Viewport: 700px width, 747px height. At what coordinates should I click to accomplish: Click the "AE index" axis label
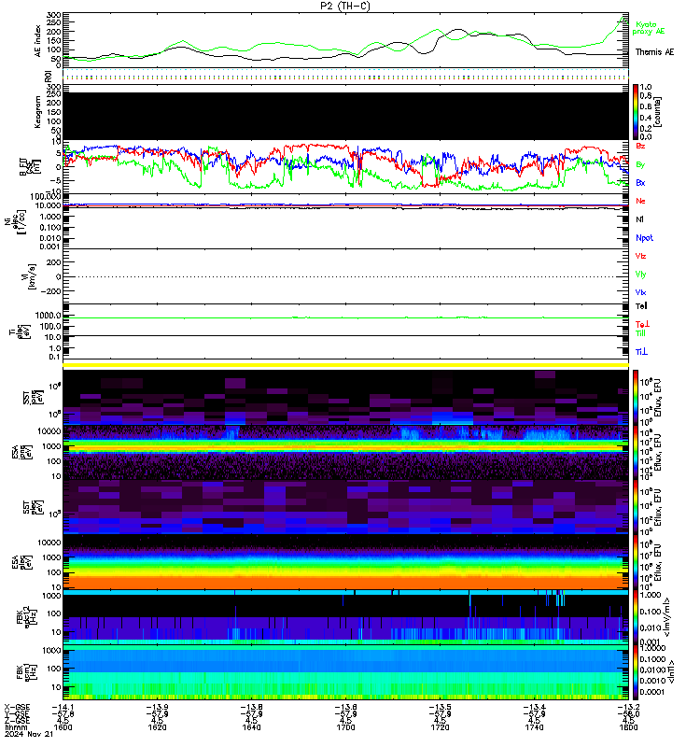(x=38, y=41)
